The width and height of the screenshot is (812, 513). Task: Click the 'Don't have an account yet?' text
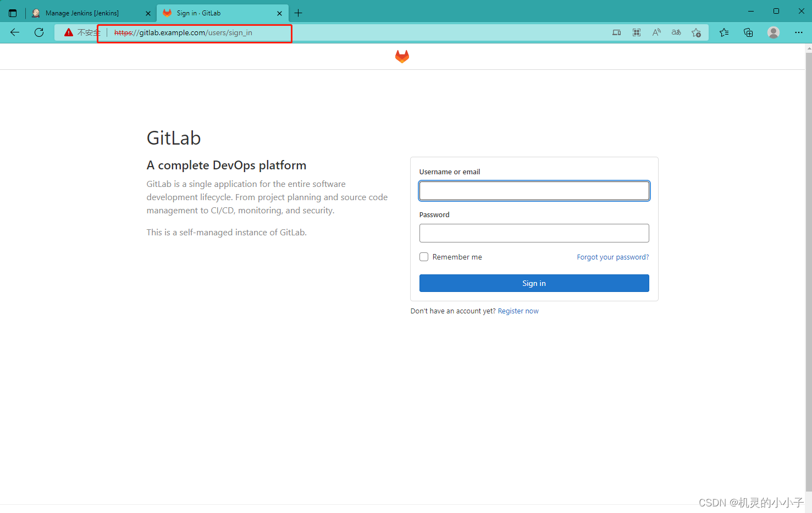[x=453, y=311]
